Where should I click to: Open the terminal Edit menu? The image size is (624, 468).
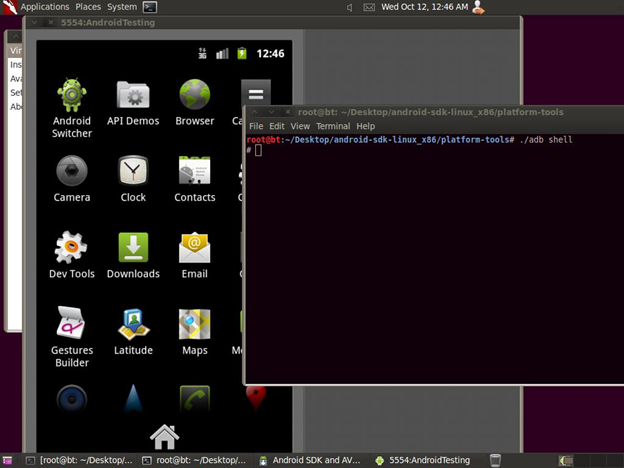click(277, 127)
